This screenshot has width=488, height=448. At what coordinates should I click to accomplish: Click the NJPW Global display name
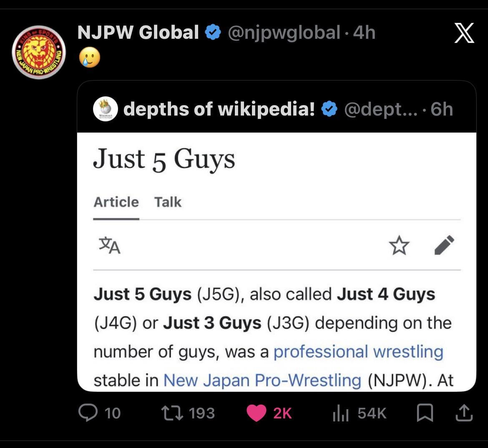(x=138, y=33)
